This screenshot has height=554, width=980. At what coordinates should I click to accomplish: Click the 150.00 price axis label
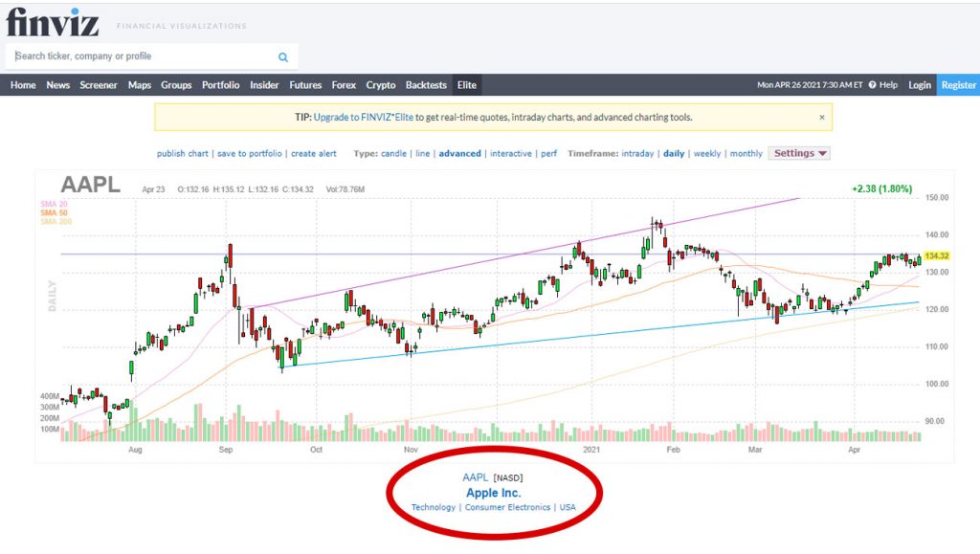(x=937, y=197)
